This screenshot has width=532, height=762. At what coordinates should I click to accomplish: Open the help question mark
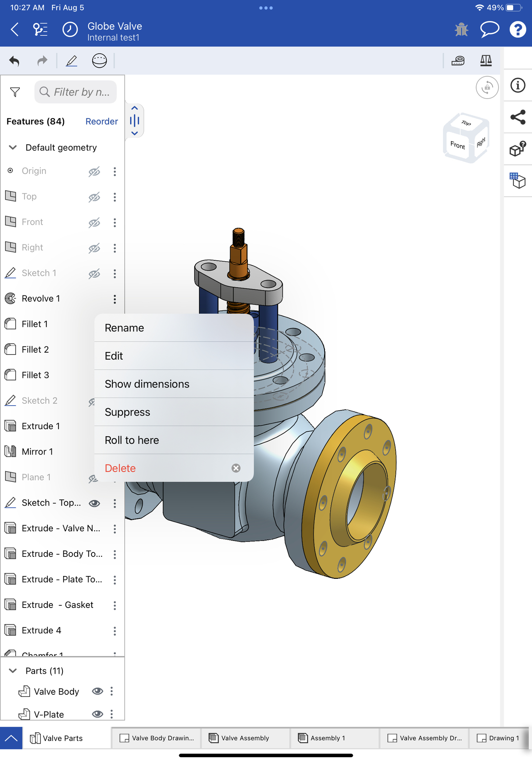518,29
